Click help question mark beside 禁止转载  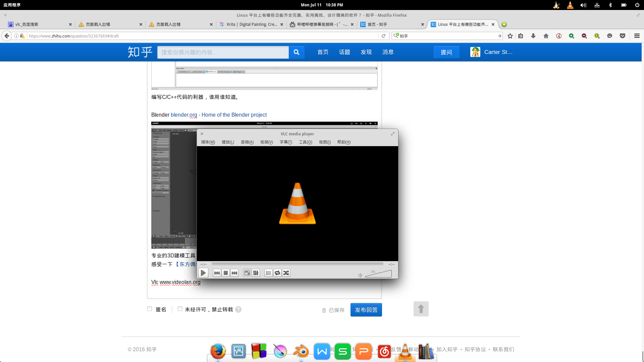click(238, 309)
